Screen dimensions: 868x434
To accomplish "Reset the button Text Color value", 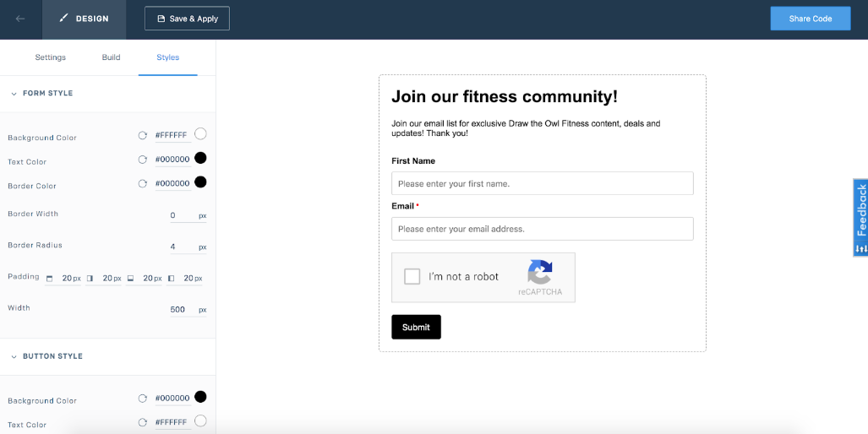I will coord(143,422).
